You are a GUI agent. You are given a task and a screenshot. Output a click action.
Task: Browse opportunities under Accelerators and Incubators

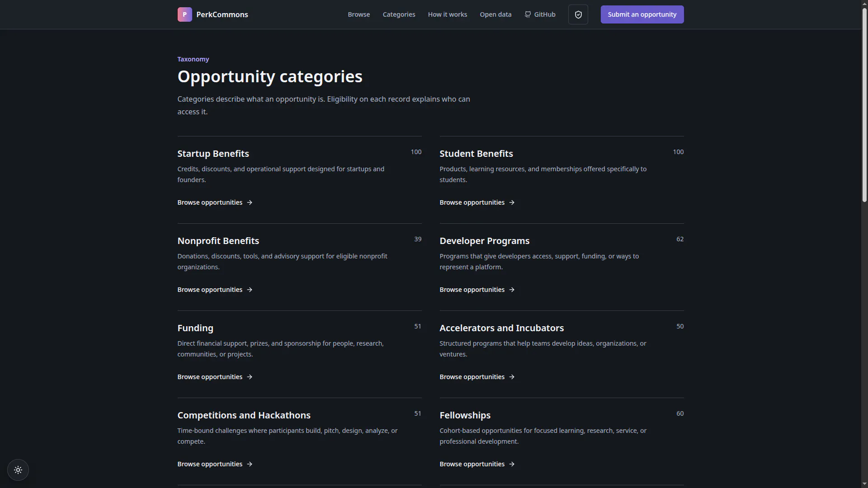(x=477, y=377)
